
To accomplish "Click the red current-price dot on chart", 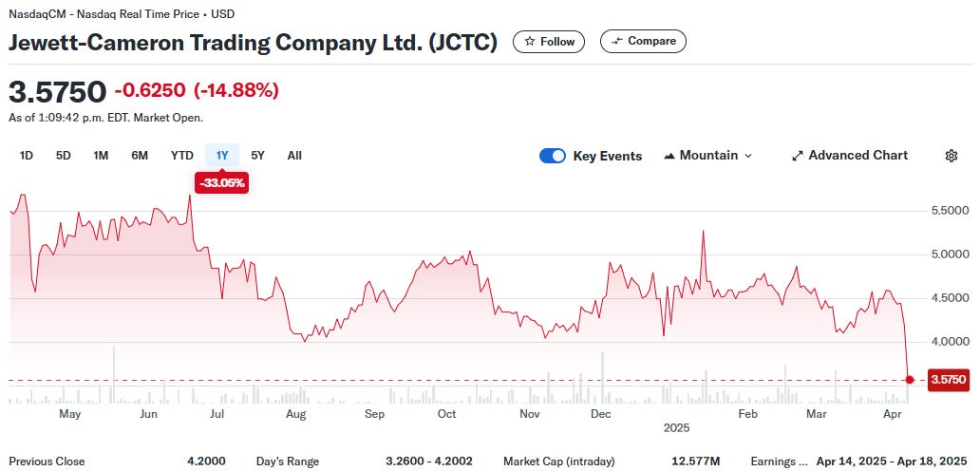I will 910,379.
